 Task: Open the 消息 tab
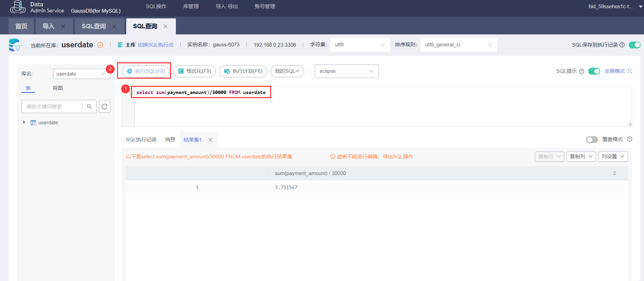[x=170, y=140]
